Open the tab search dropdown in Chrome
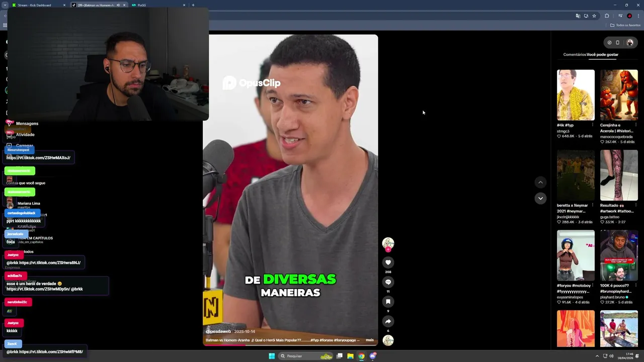The image size is (644, 362). [x=5, y=5]
